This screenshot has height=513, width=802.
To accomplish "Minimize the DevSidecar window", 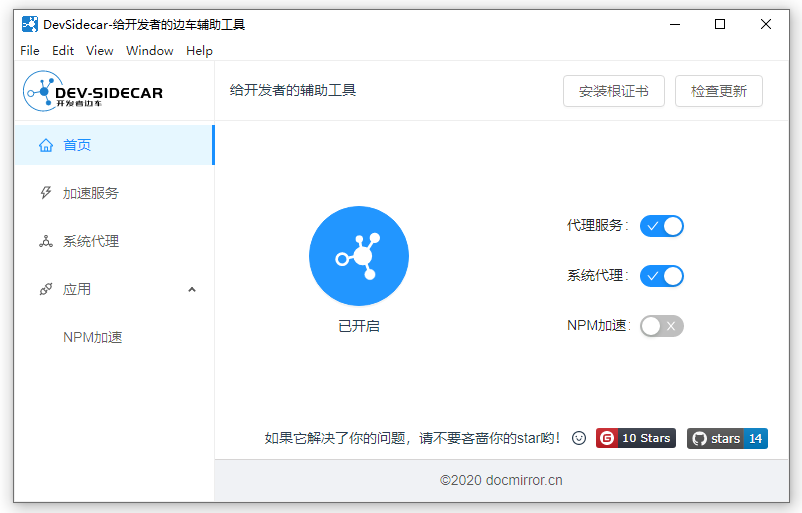I will (x=675, y=24).
